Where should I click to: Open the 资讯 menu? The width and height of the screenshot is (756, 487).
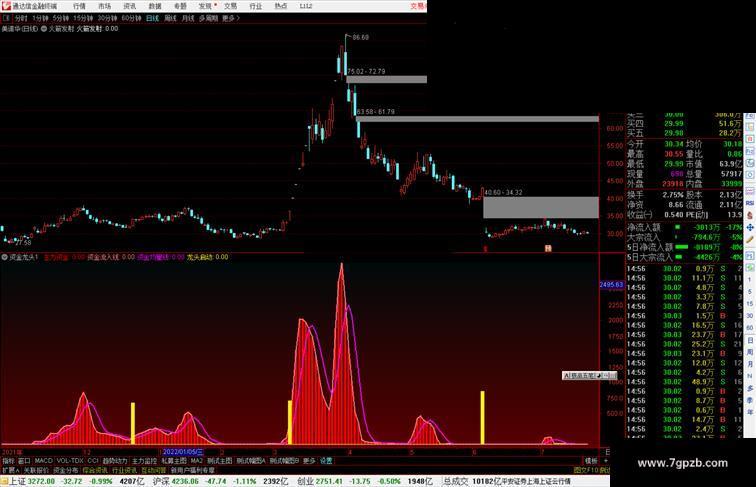[129, 6]
